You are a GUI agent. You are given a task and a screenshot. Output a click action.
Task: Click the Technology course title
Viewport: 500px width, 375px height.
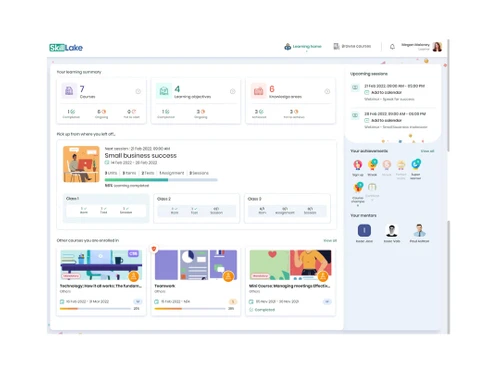(x=101, y=286)
